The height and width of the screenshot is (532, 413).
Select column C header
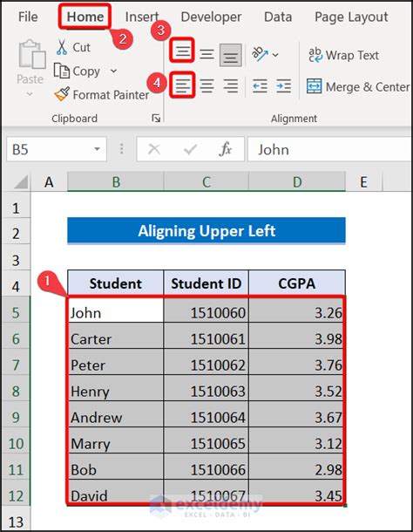206,182
